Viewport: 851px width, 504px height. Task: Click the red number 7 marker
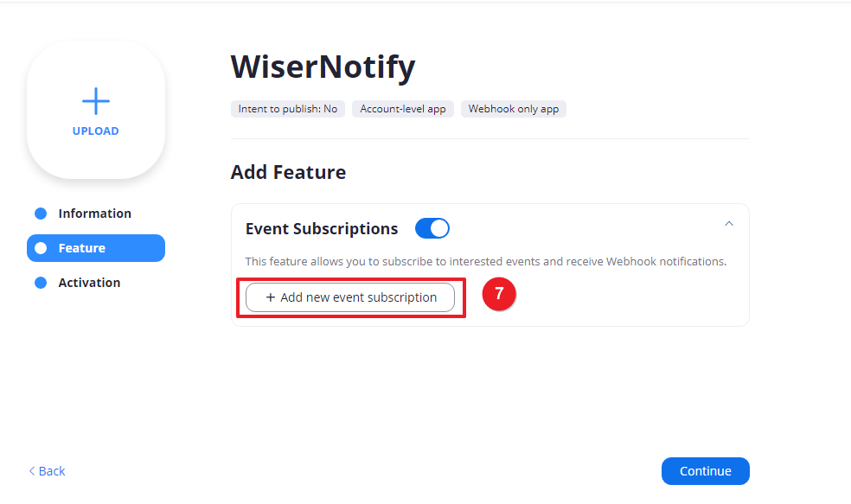pyautogui.click(x=499, y=294)
